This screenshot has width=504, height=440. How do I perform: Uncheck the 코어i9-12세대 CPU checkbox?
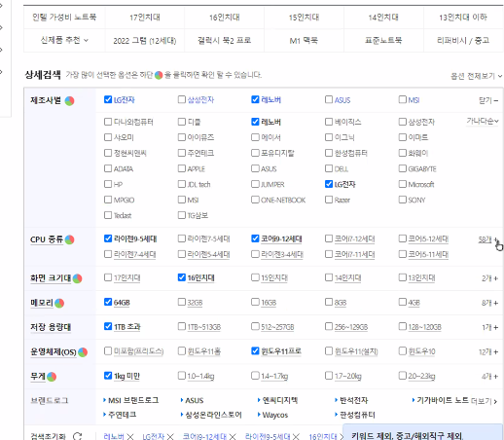[255, 238]
